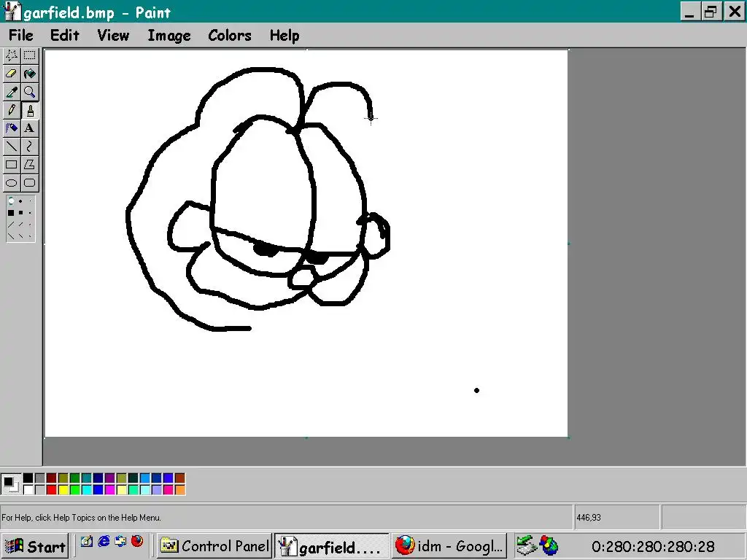This screenshot has height=560, width=747.
Task: Activate the Pick Color eyedropper tool
Action: [12, 92]
